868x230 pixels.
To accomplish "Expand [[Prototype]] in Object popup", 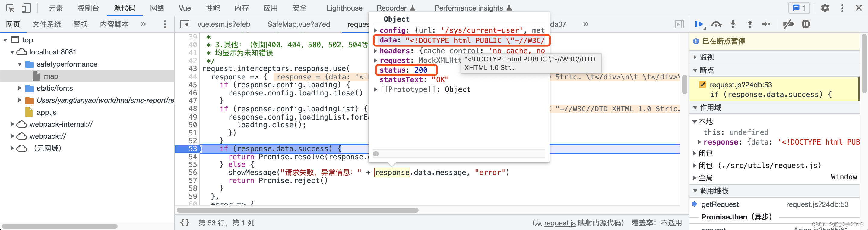I will 376,89.
